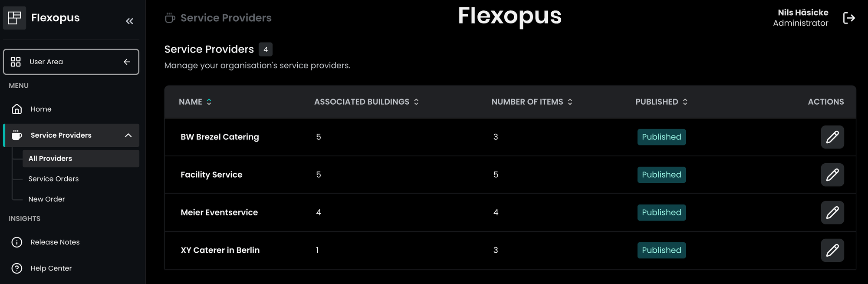This screenshot has height=284, width=868.
Task: Click the Help Center question mark icon
Action: coord(17,268)
